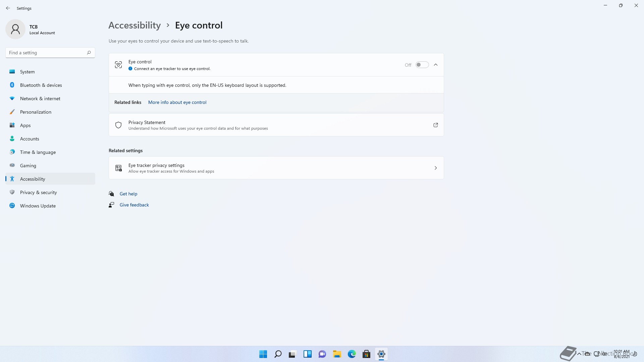Click the Network & internet wifi icon

[x=12, y=99]
